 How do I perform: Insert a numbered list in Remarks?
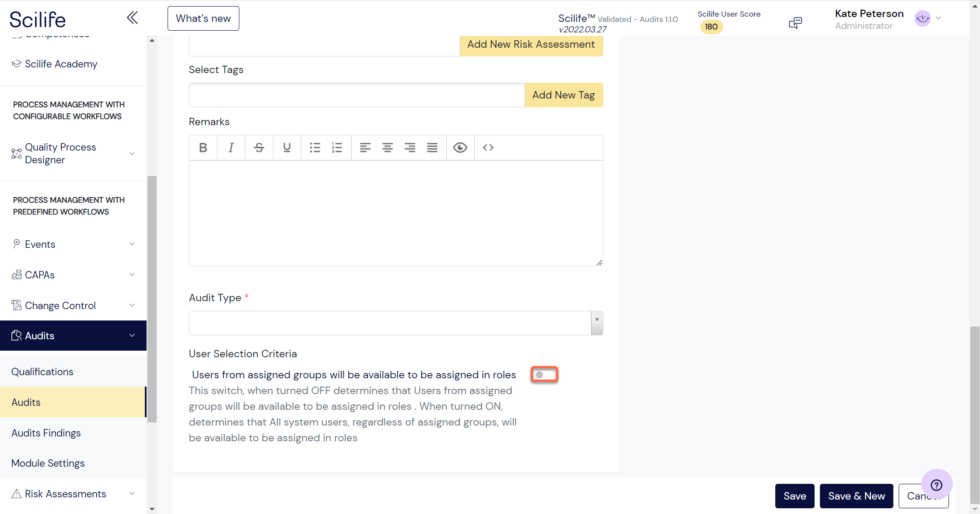tap(337, 148)
